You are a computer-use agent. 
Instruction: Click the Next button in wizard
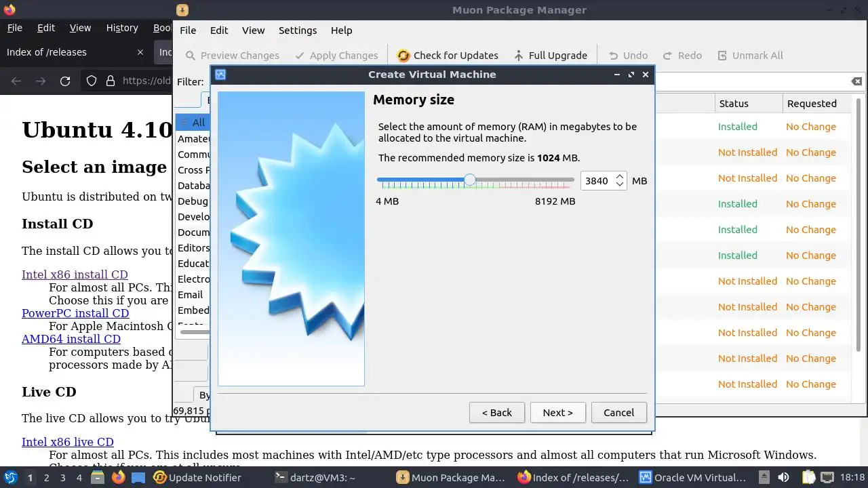(x=557, y=412)
